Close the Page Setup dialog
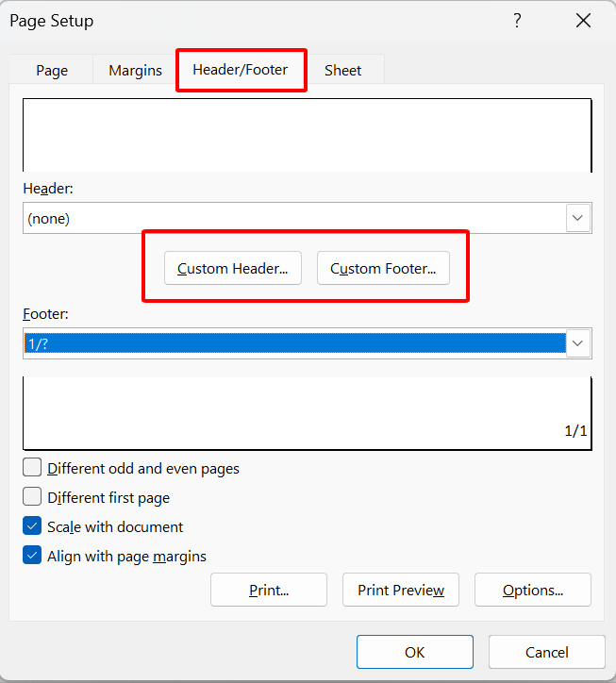The image size is (616, 683). 584,21
